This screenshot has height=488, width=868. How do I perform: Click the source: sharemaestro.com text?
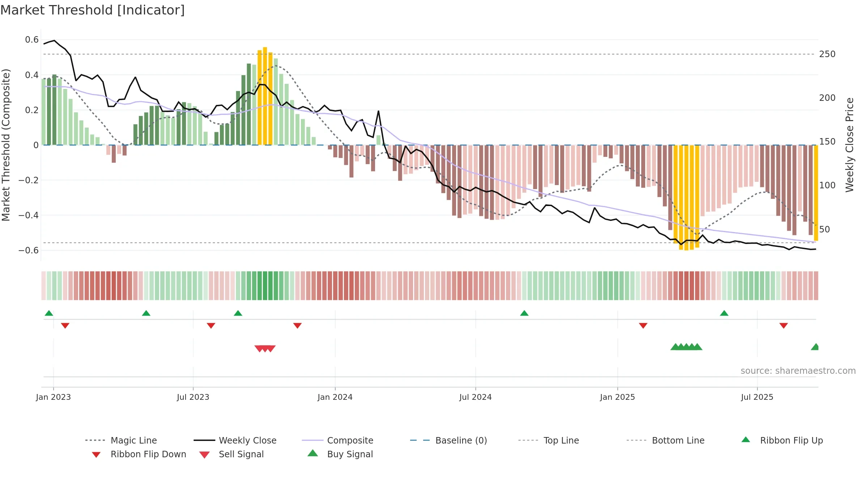[798, 371]
